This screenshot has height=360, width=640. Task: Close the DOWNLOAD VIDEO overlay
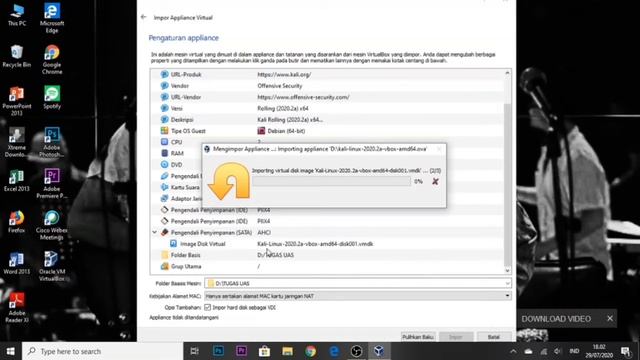point(610,318)
